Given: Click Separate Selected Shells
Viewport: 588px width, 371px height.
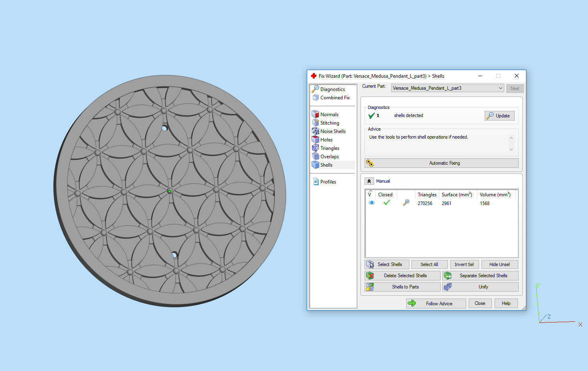Looking at the screenshot, I should 480,276.
